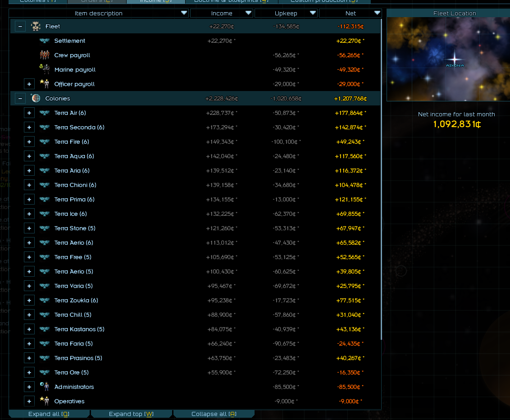
Task: Open the Item description sort dropdown arrow
Action: pyautogui.click(x=184, y=13)
